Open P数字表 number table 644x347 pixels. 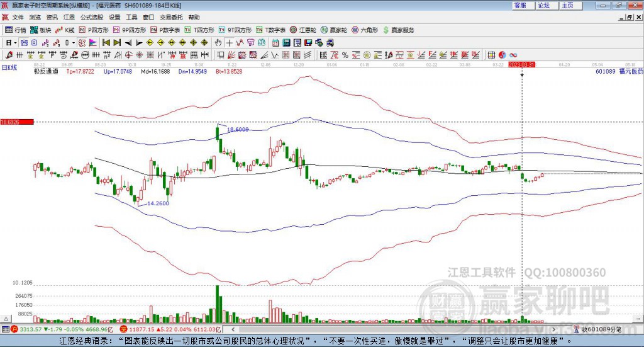coord(165,30)
